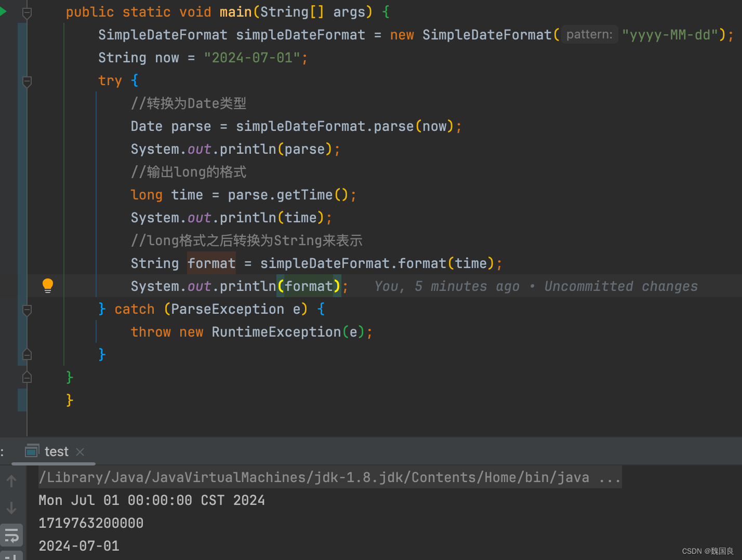Open the yellow light bulb intention actions
The image size is (742, 560).
coord(47,285)
